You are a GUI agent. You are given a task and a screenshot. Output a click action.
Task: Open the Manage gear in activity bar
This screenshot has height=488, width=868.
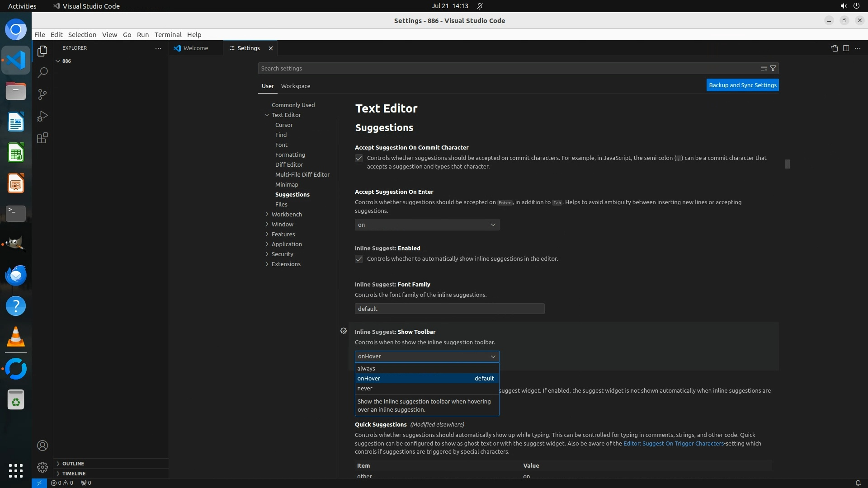tap(42, 467)
